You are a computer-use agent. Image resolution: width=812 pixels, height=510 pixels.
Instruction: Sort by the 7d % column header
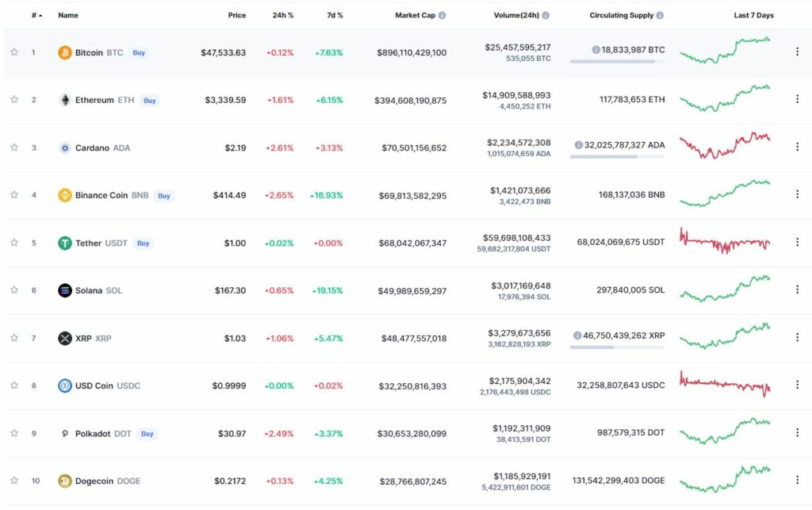tap(335, 15)
